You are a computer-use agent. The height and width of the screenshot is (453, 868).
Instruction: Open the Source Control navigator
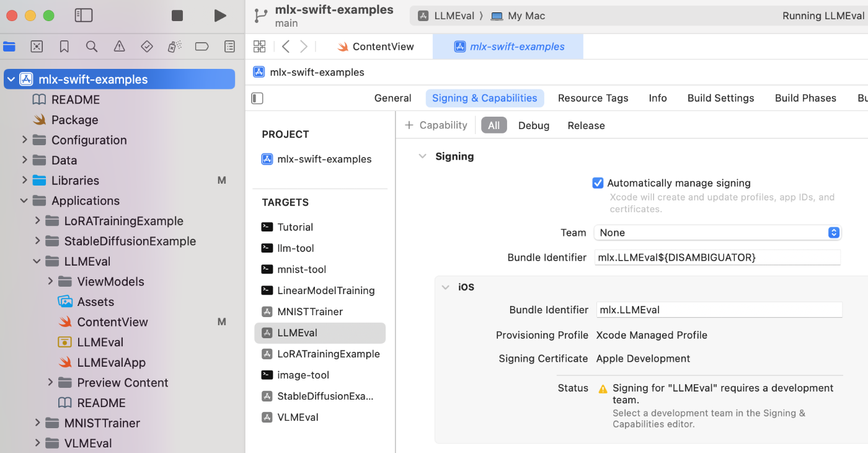[x=37, y=47]
